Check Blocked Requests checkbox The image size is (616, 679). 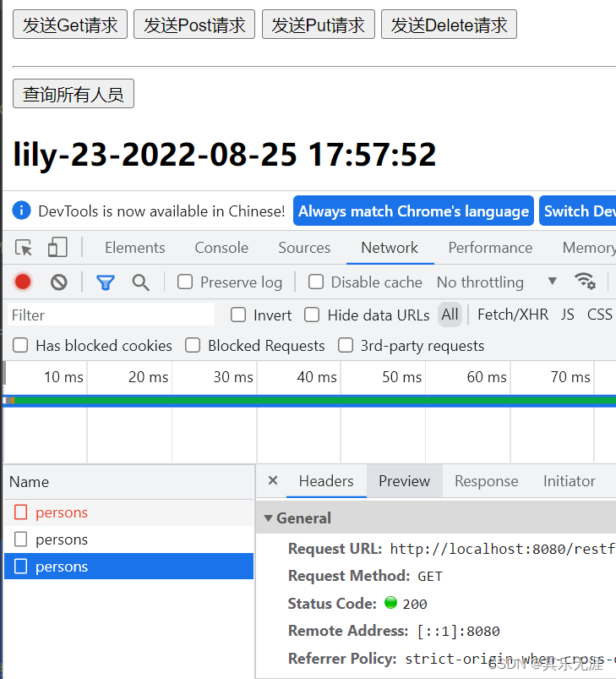tap(193, 346)
